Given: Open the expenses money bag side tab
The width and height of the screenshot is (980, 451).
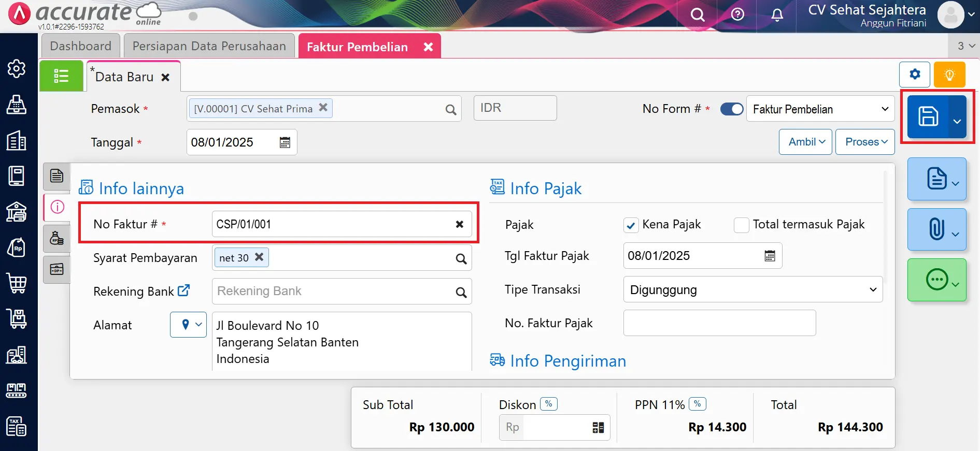Looking at the screenshot, I should [x=56, y=238].
